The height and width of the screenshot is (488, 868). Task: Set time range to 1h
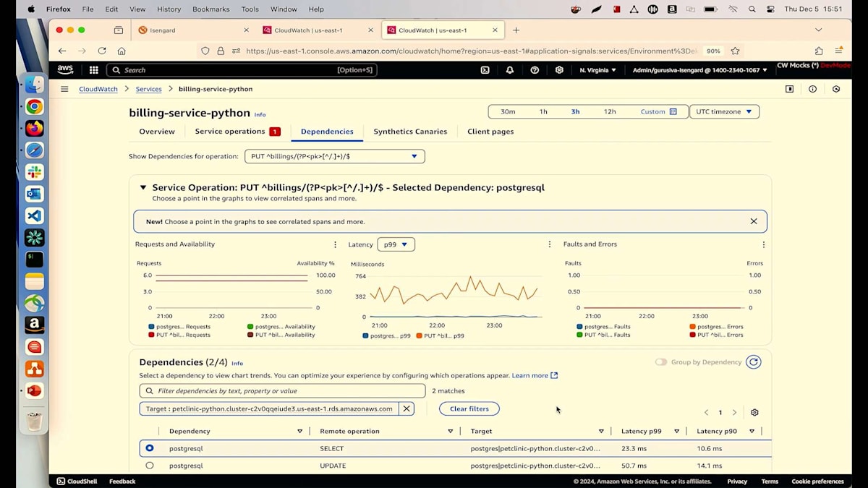pyautogui.click(x=543, y=111)
